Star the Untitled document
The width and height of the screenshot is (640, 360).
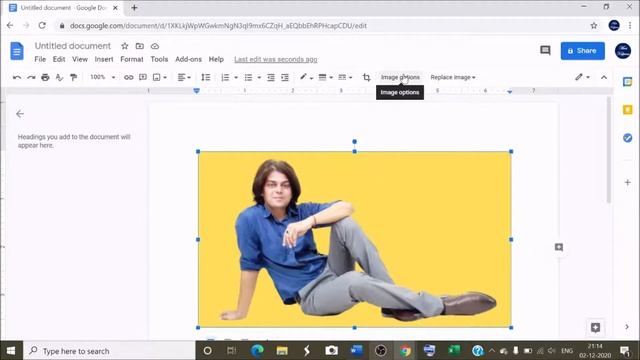coord(125,46)
